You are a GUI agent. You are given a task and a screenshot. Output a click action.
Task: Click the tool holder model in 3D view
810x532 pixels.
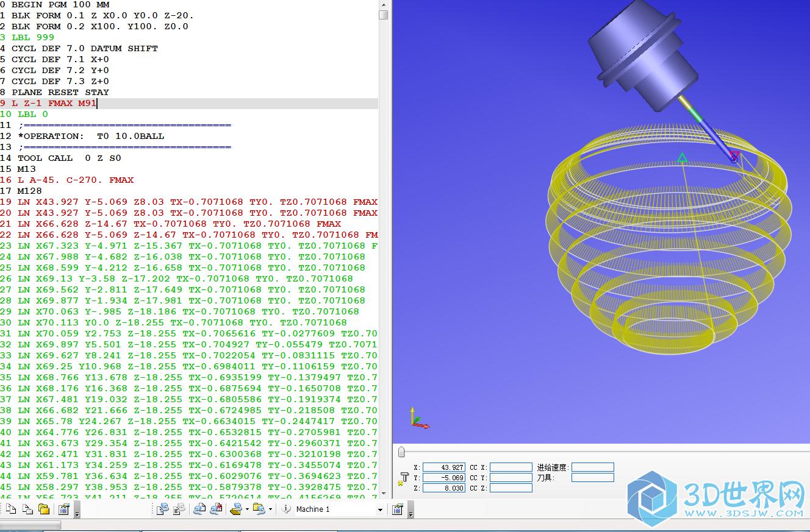(644, 56)
